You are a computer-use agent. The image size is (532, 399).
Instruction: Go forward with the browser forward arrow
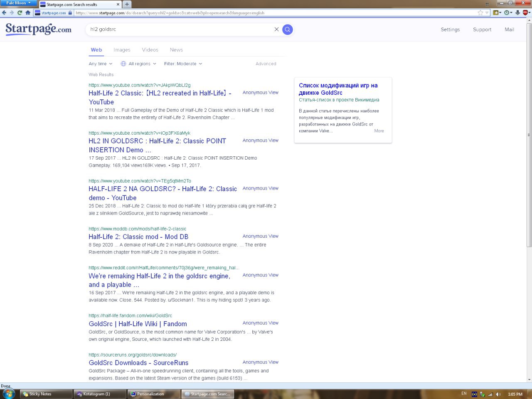(12, 12)
